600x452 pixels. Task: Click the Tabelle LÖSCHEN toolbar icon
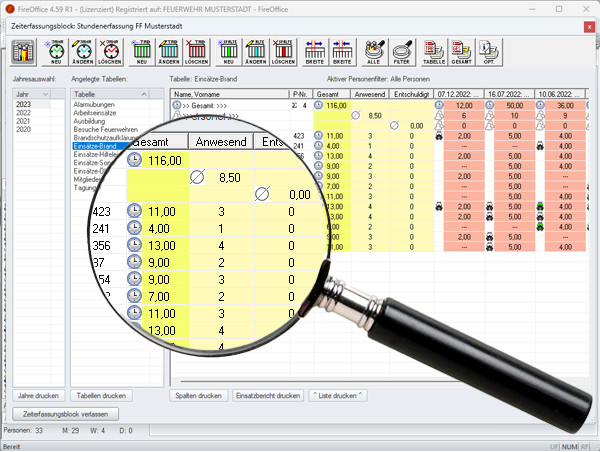pyautogui.click(x=196, y=48)
